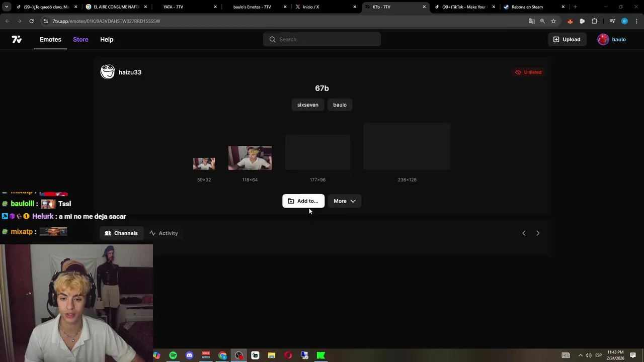Select the 118×64 emote preview
Screen dimensions: 644x362
(x=250, y=158)
